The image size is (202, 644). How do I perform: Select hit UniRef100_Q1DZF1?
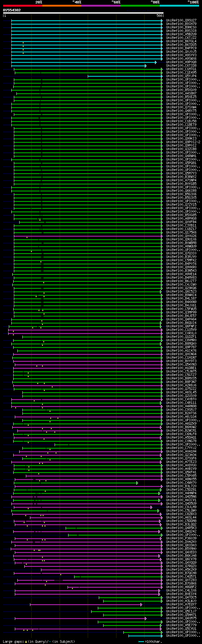click(181, 337)
